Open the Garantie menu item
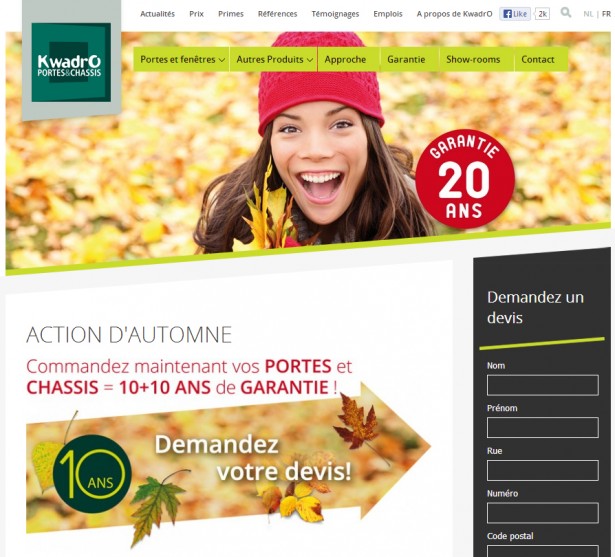The image size is (615, 557). pyautogui.click(x=406, y=59)
